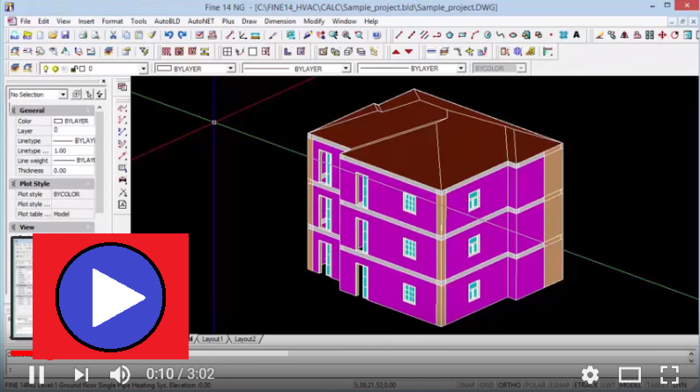Screen dimensions: 700x392
Task: Switch to the Layout1 tab
Action: tap(212, 339)
